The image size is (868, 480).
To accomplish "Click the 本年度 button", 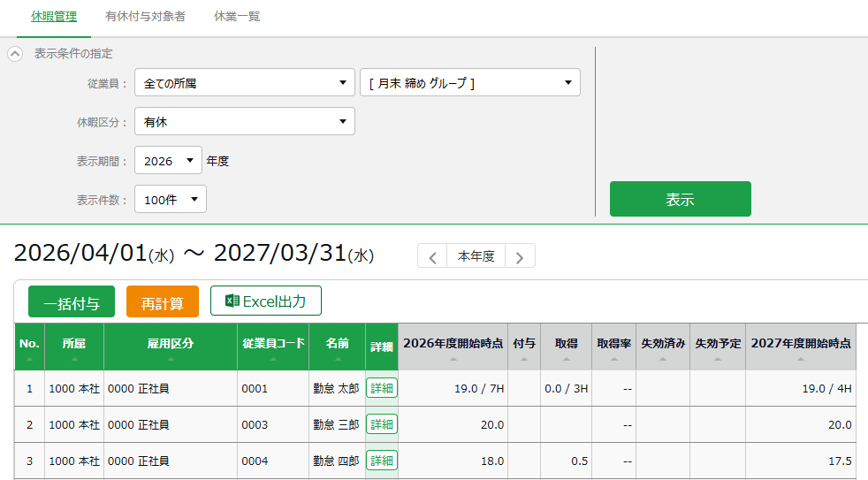I will coord(476,256).
